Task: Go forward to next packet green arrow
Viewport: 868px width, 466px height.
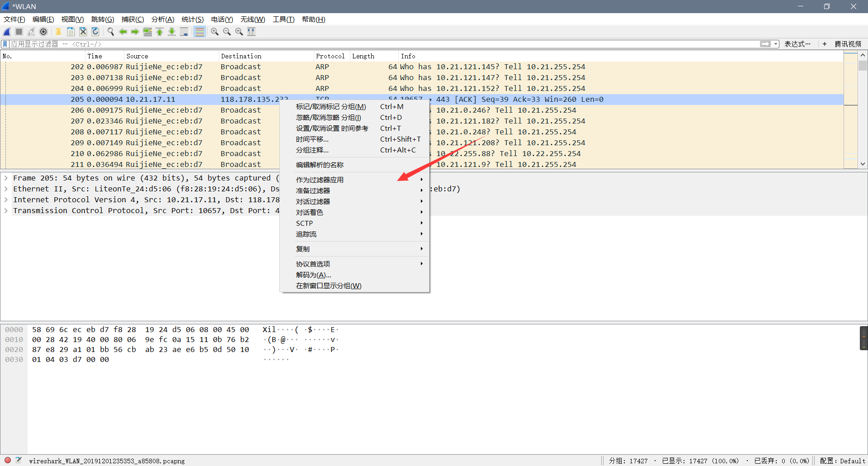Action: click(135, 32)
